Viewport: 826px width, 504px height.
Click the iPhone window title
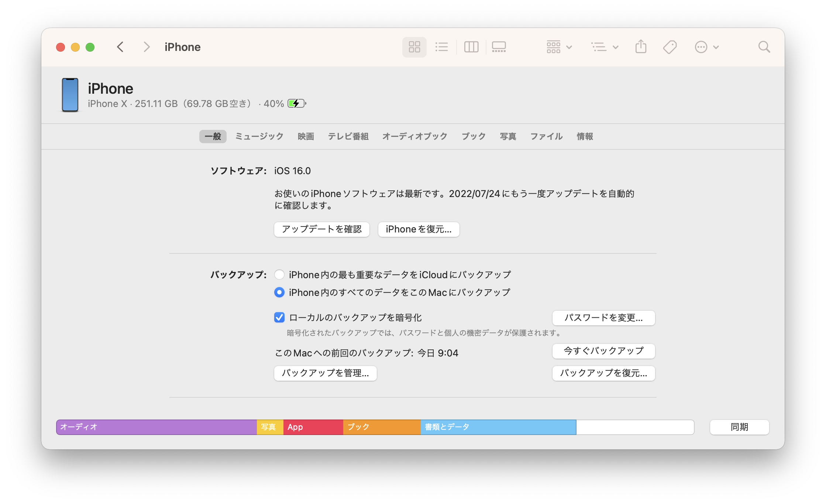click(x=182, y=47)
